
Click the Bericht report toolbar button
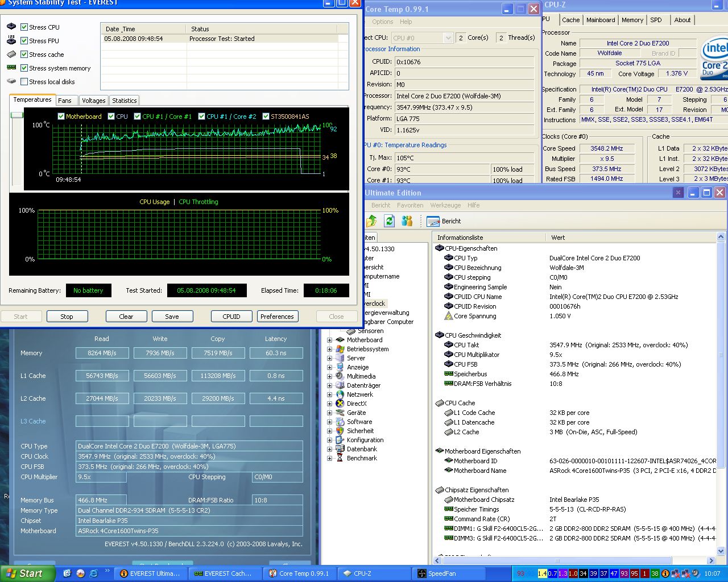(444, 221)
